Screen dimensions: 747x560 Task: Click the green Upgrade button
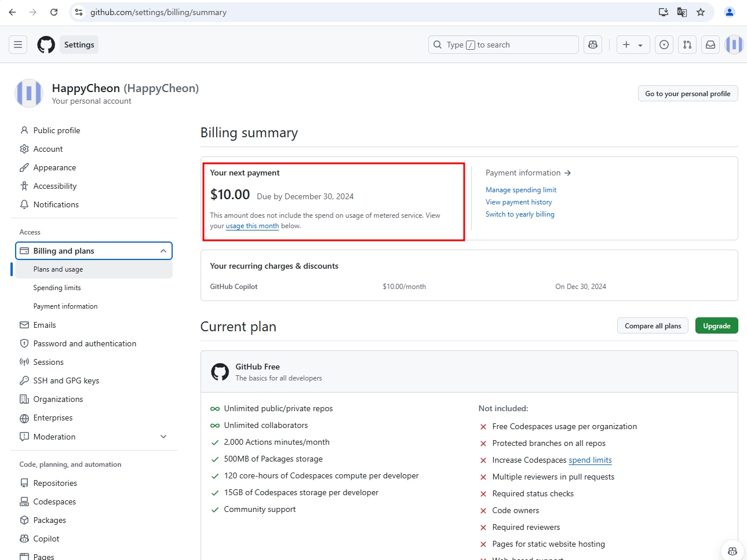(x=717, y=326)
